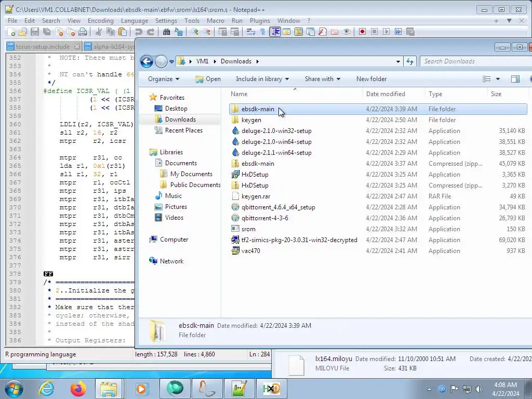Click the Save Recorded Macro icon

pos(410,32)
